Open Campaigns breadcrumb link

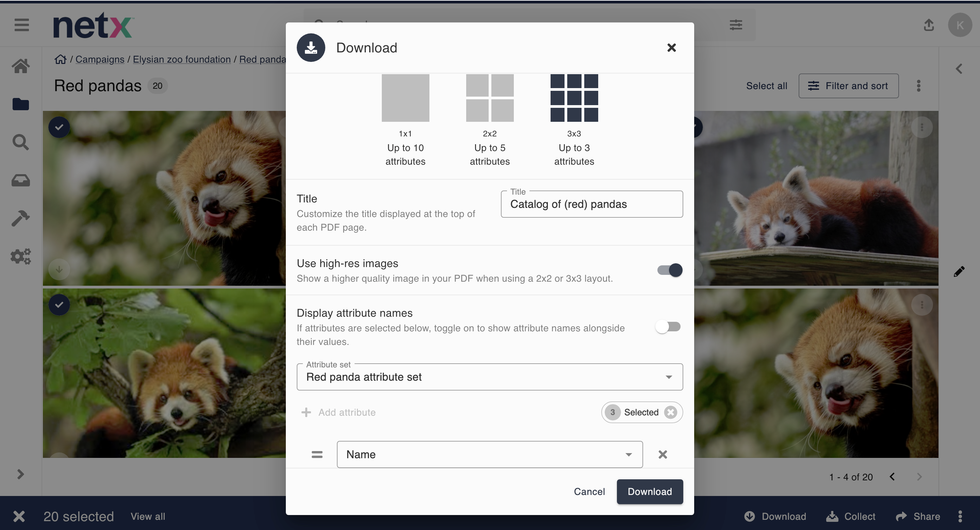click(x=100, y=59)
